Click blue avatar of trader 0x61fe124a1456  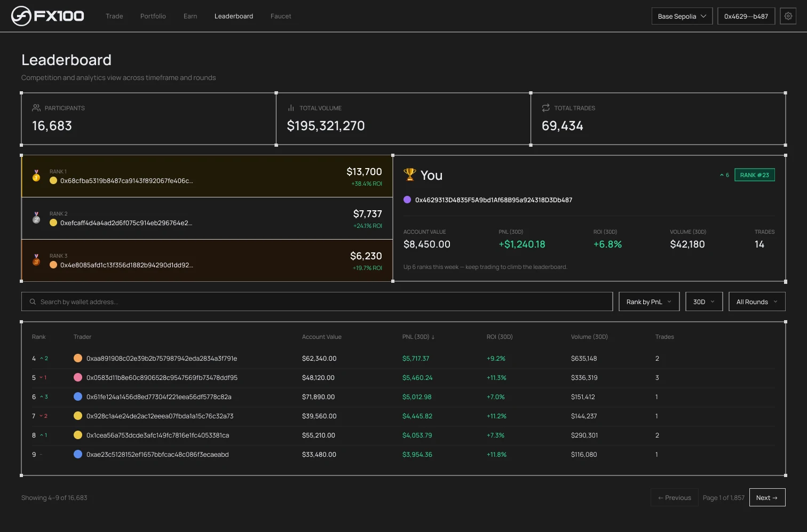pos(78,396)
